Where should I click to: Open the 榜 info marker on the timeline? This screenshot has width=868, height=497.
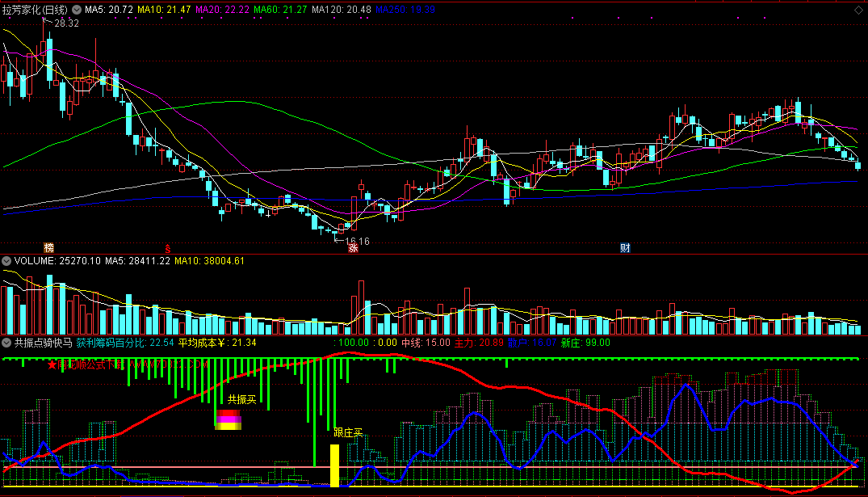(x=48, y=247)
